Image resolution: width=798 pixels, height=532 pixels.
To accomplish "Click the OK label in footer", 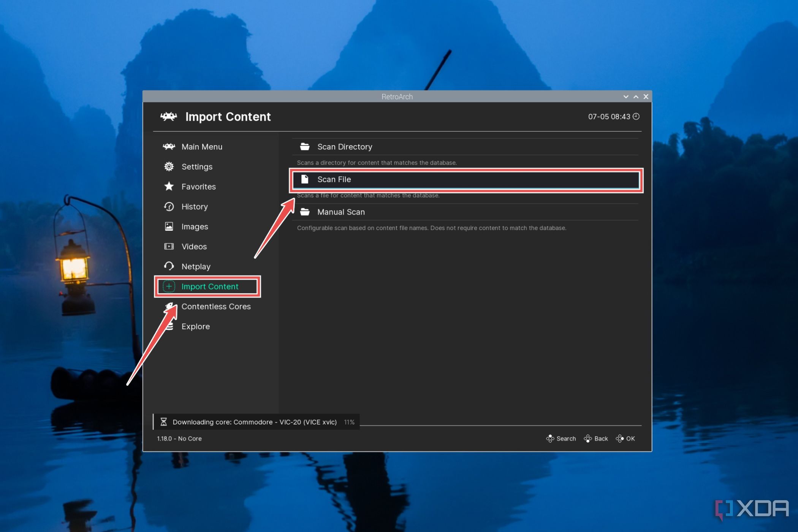I will tap(630, 439).
